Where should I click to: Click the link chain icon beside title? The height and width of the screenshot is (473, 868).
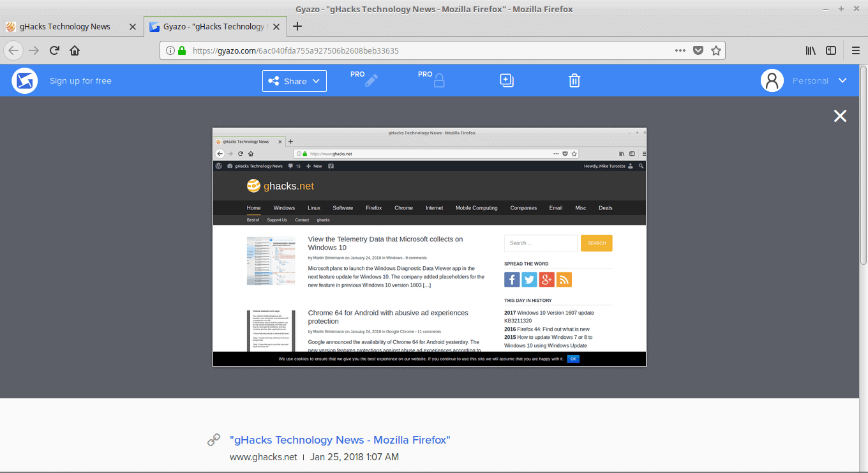pos(214,440)
